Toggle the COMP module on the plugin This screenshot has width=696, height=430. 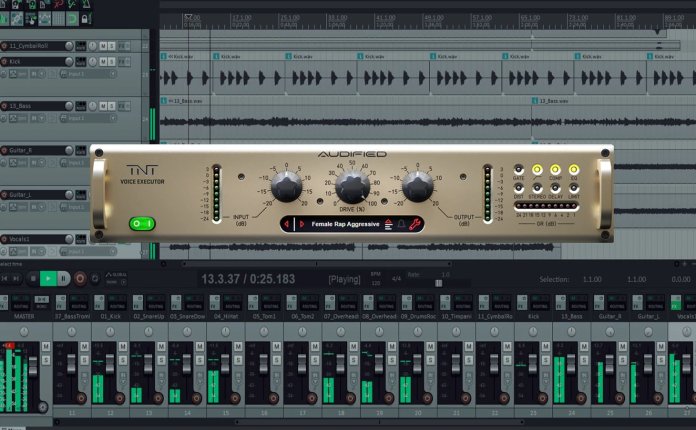pyautogui.click(x=555, y=169)
